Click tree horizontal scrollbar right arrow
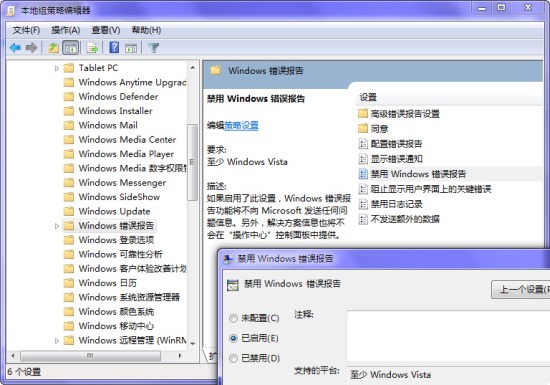Image resolution: width=550 pixels, height=385 pixels. click(x=180, y=356)
